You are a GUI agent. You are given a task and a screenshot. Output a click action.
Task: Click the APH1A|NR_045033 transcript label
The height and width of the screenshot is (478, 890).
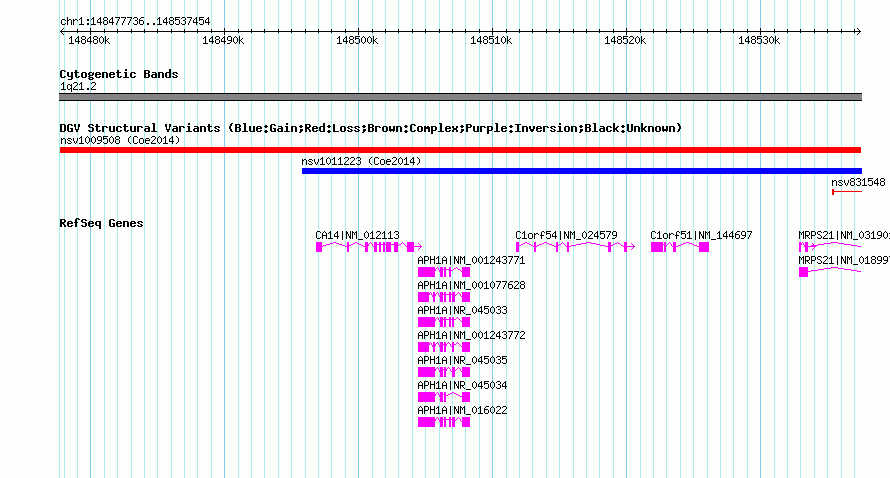[463, 310]
